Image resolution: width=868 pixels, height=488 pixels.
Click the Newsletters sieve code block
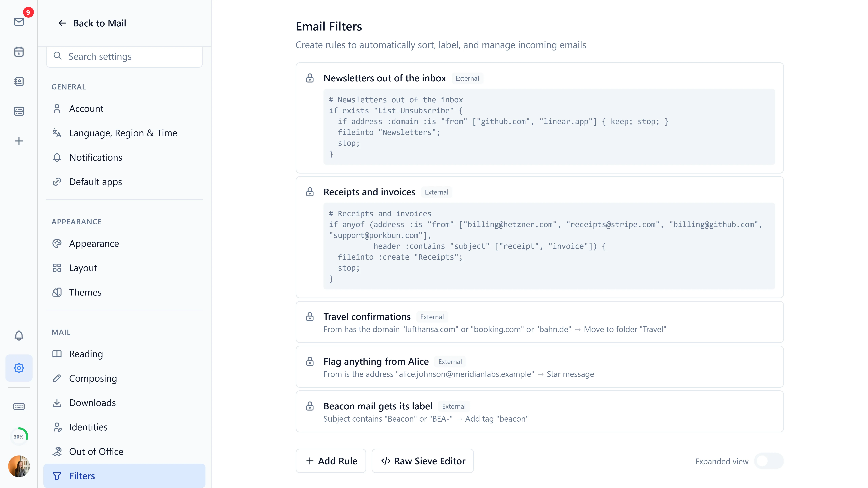549,127
